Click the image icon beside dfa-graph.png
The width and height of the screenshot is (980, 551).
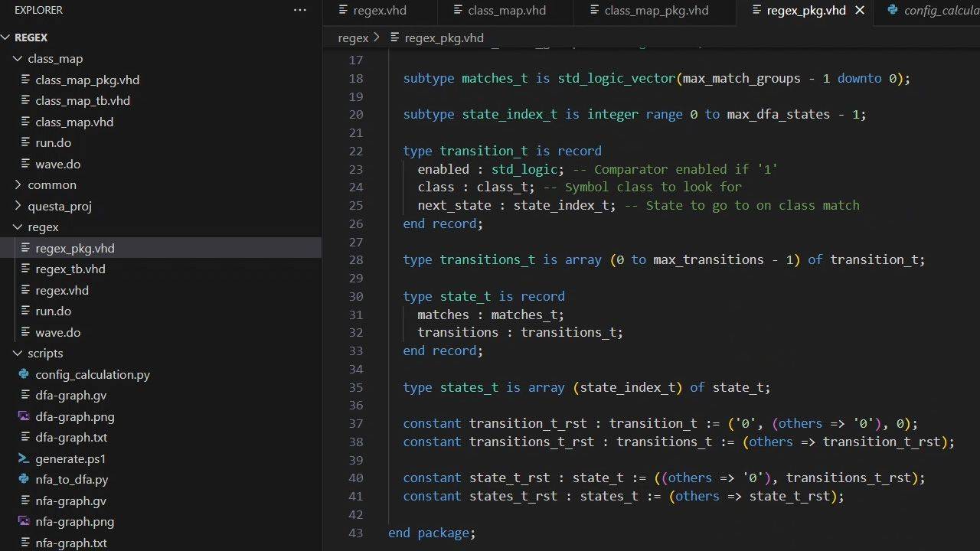[24, 416]
